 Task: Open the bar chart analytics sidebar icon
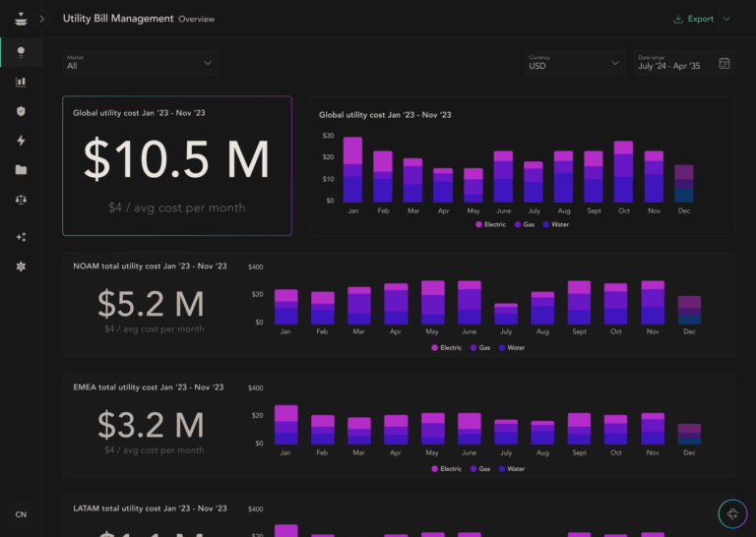(x=21, y=82)
